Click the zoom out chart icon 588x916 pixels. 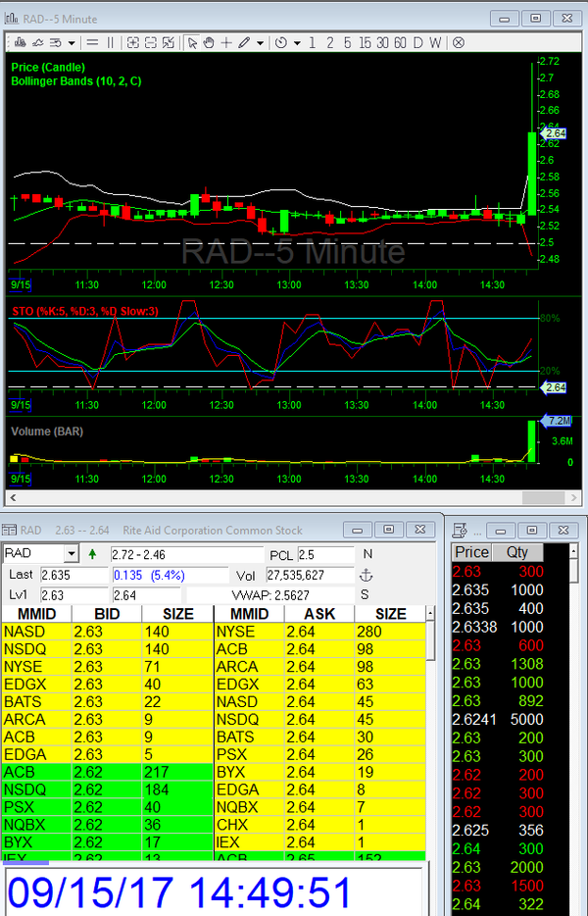click(152, 42)
